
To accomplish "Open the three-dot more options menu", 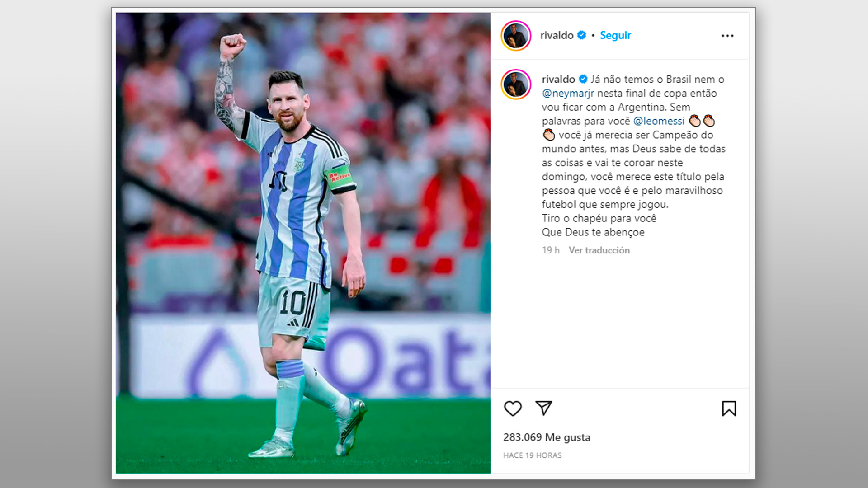I will point(727,36).
